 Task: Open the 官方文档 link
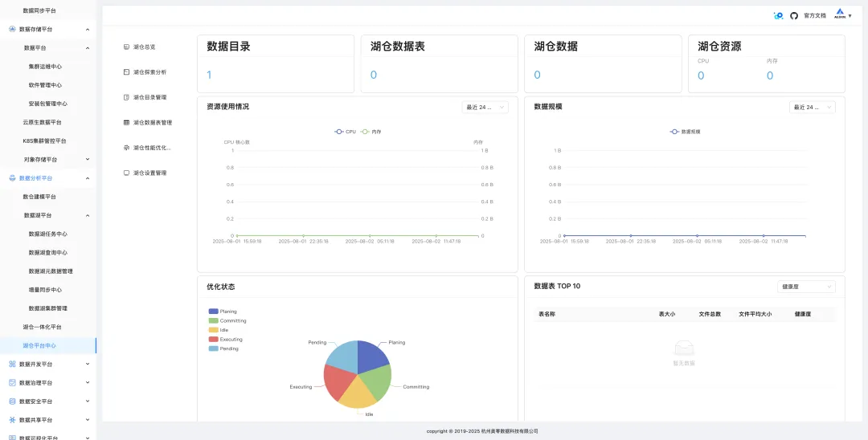815,15
